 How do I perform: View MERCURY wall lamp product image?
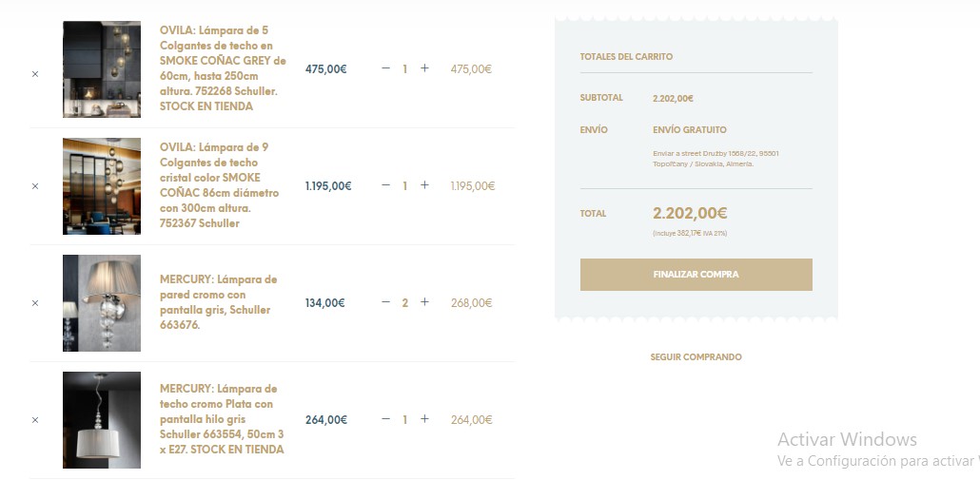pyautogui.click(x=102, y=303)
